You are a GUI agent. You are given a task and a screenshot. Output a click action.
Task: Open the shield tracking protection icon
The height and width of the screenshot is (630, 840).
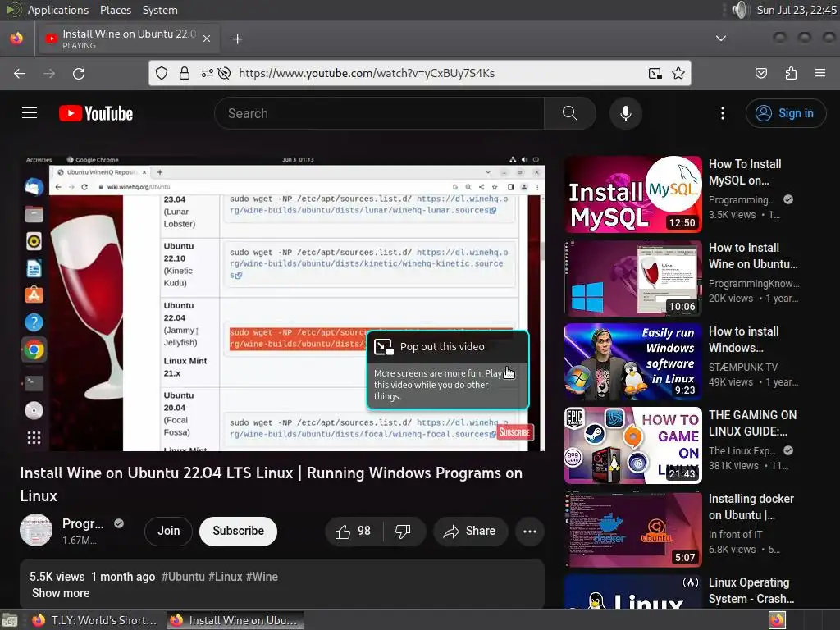point(162,73)
